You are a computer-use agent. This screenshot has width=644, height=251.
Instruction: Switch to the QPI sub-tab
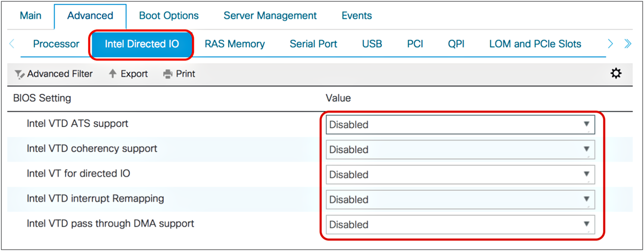456,44
